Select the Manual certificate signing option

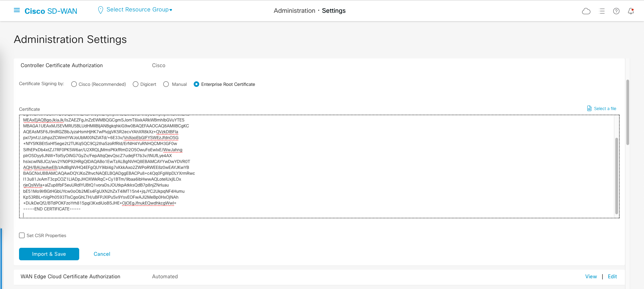[166, 84]
